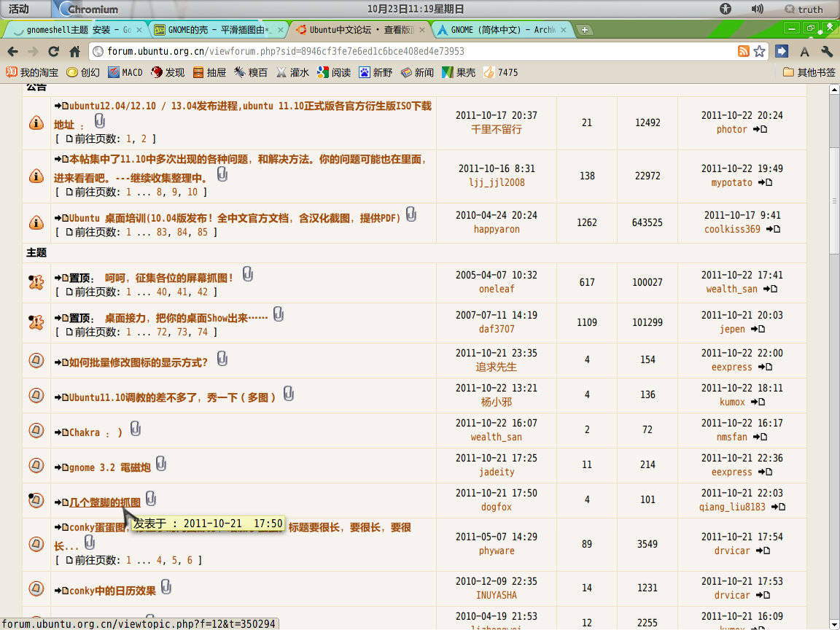Open sticky topic 桌面接力，把你的桌面Show出来
840x630 pixels.
(x=186, y=318)
